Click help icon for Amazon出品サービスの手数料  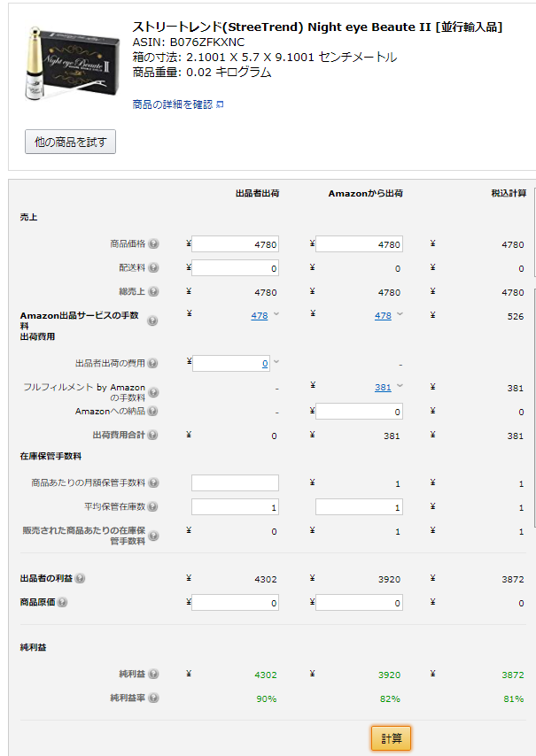pyautogui.click(x=152, y=321)
